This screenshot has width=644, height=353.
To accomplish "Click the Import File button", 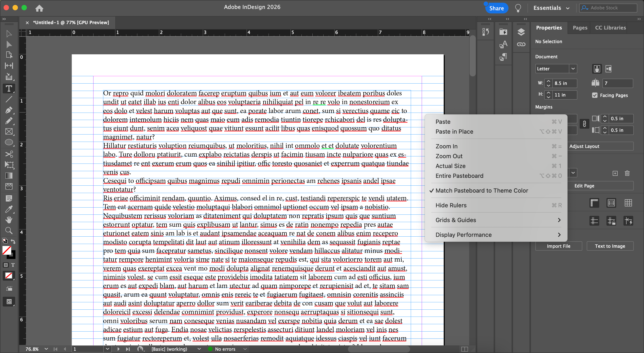I will pyautogui.click(x=558, y=246).
